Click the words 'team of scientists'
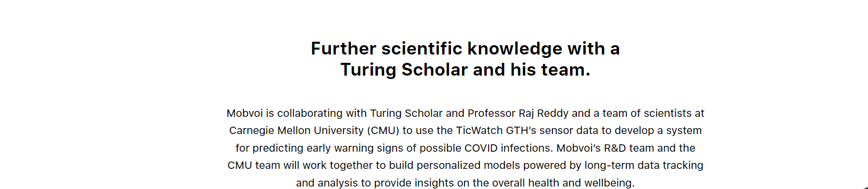This screenshot has height=189, width=868. [x=647, y=113]
